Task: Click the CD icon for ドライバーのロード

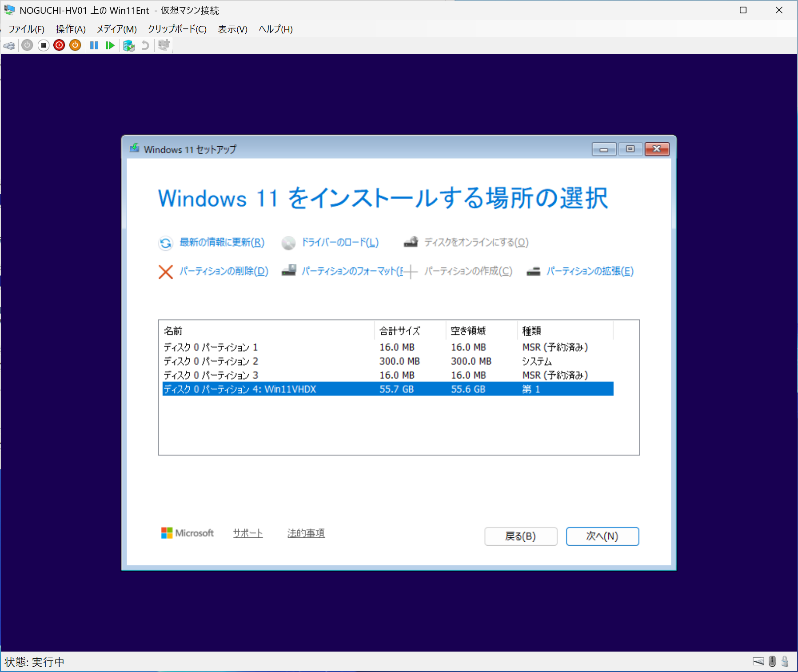Action: click(288, 243)
